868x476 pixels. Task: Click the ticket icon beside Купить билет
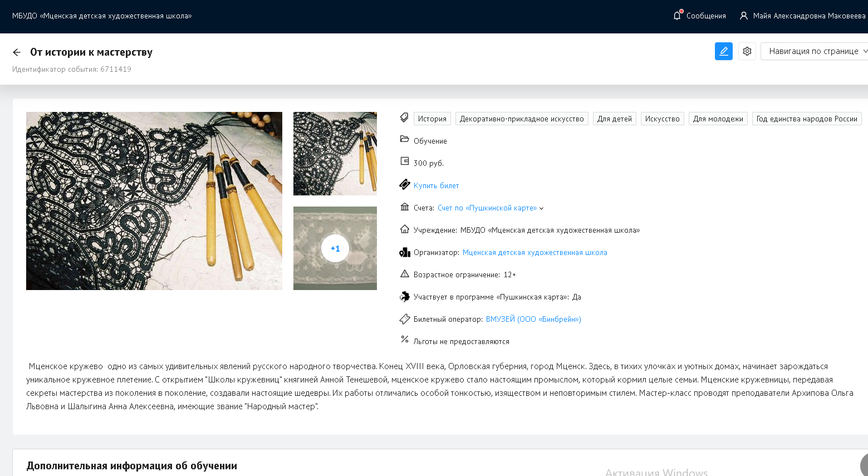point(405,185)
